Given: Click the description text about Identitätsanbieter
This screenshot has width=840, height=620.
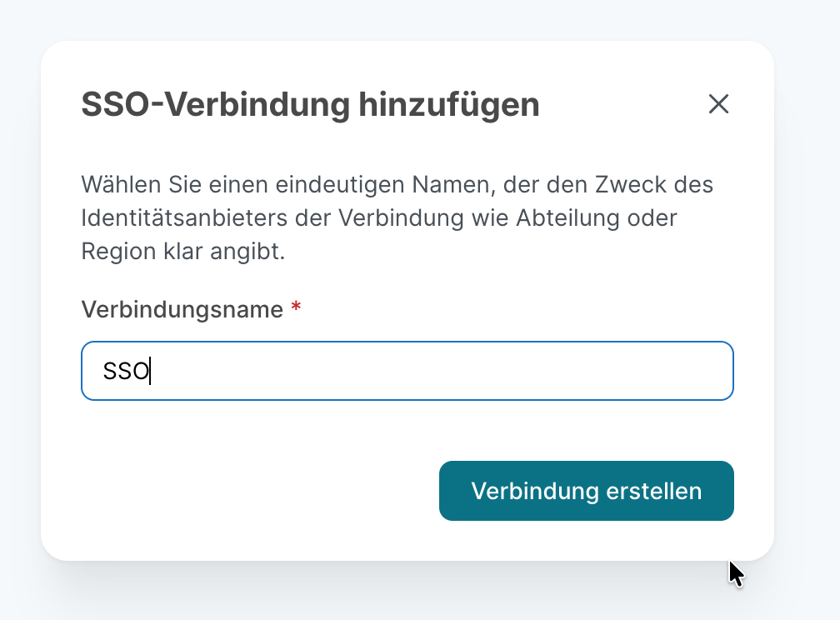Looking at the screenshot, I should [x=397, y=217].
